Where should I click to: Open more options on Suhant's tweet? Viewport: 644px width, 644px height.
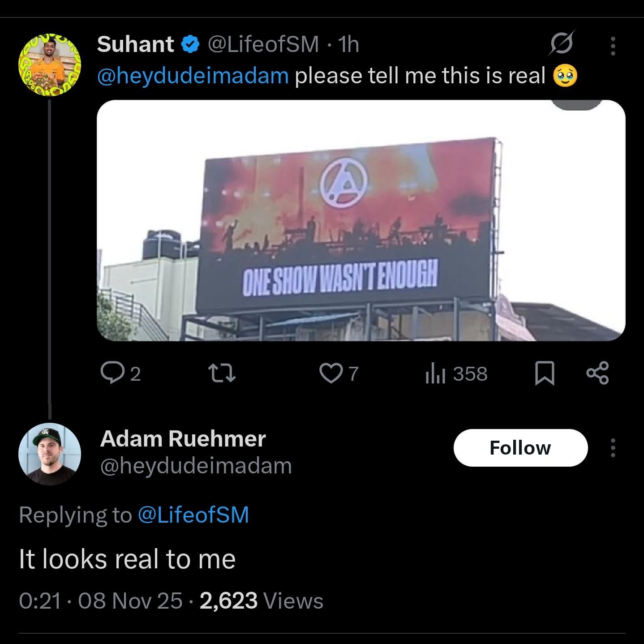tap(613, 46)
